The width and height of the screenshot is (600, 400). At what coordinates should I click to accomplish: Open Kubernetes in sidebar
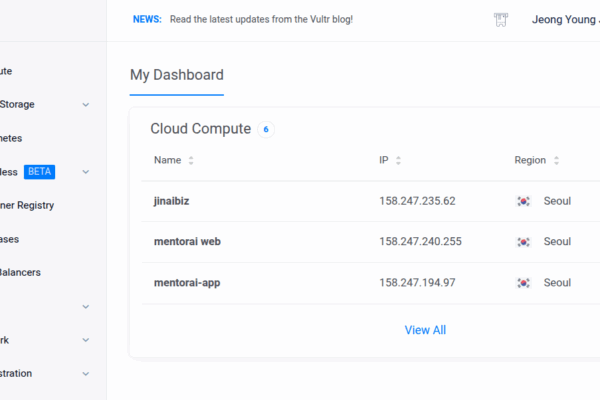[x=11, y=138]
